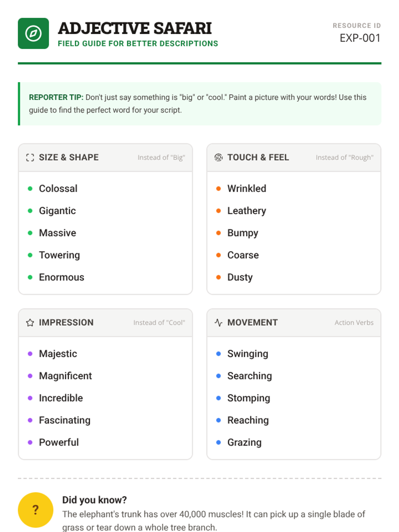
Task: Click the yellow question mark circle
Action: [x=36, y=510]
